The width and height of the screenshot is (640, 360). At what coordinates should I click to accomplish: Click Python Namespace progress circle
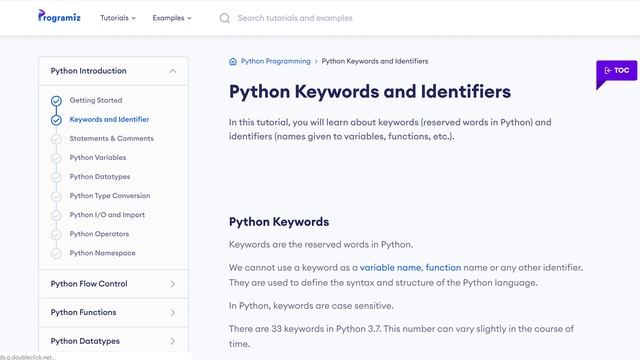point(56,253)
